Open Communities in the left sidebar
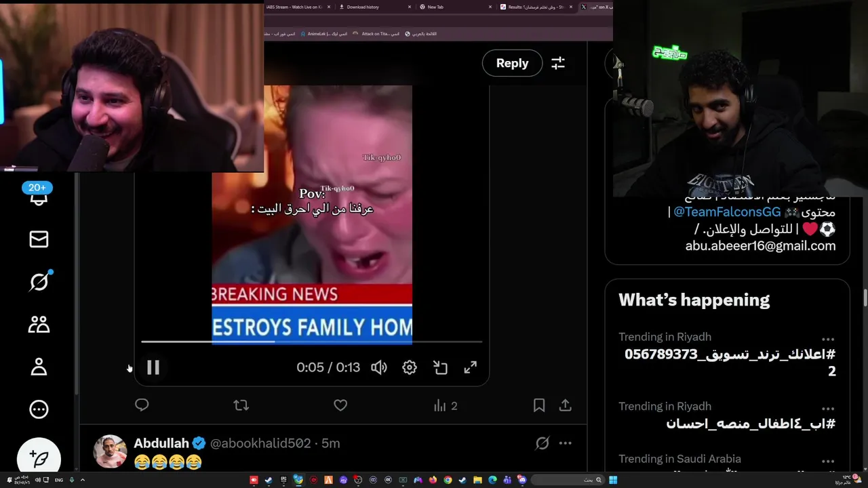Viewport: 868px width, 488px height. click(x=39, y=324)
